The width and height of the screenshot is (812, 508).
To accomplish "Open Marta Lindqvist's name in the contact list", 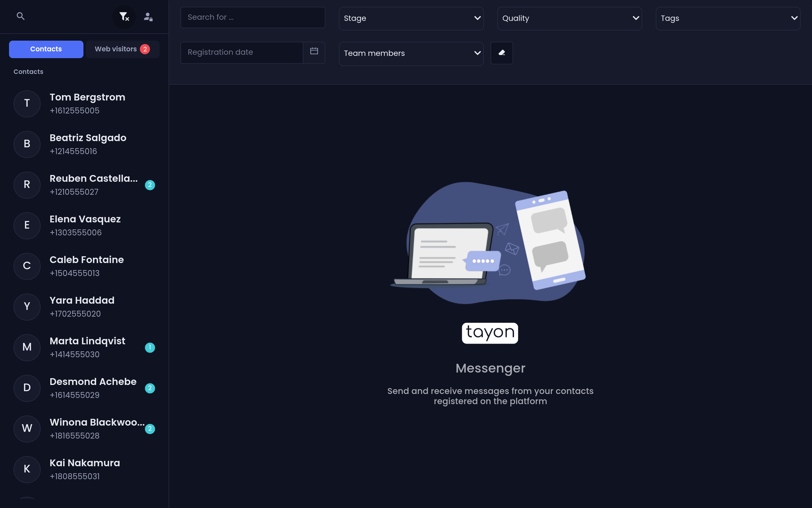I will point(87,341).
